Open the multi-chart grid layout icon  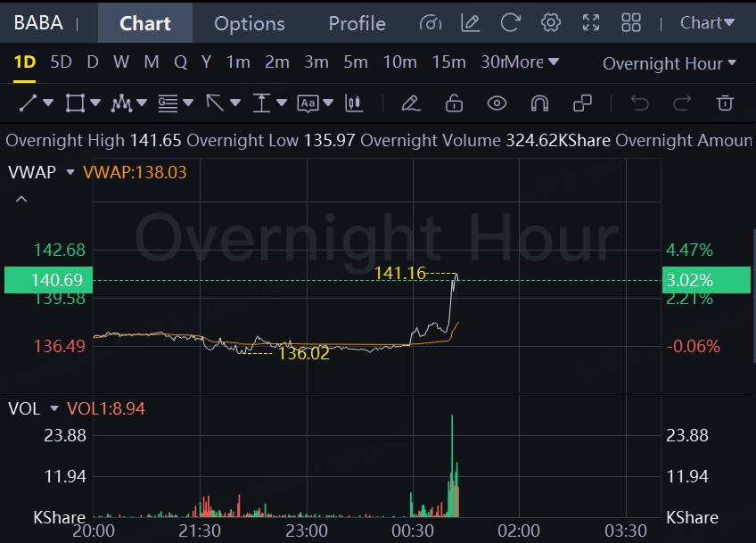tap(631, 22)
